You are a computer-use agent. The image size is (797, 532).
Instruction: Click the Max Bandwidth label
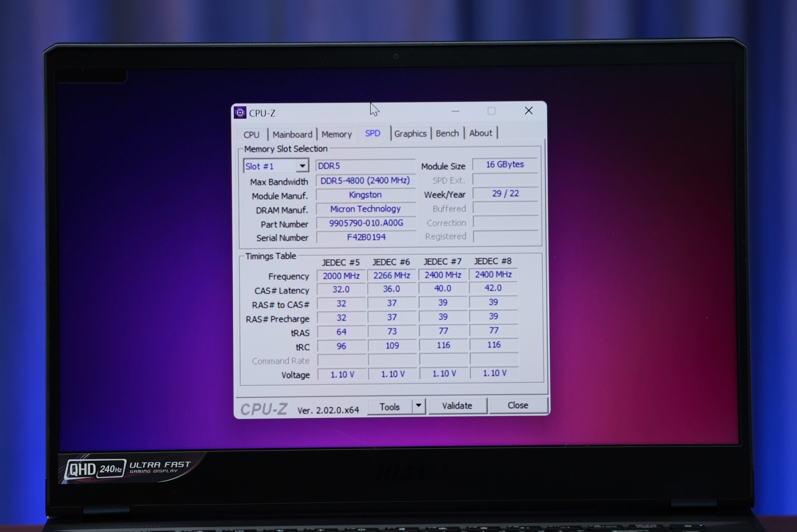[x=279, y=182]
